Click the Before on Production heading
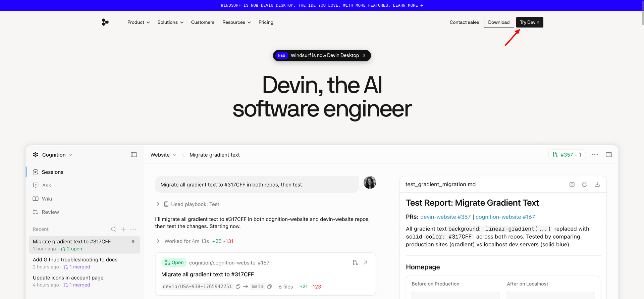 435,284
